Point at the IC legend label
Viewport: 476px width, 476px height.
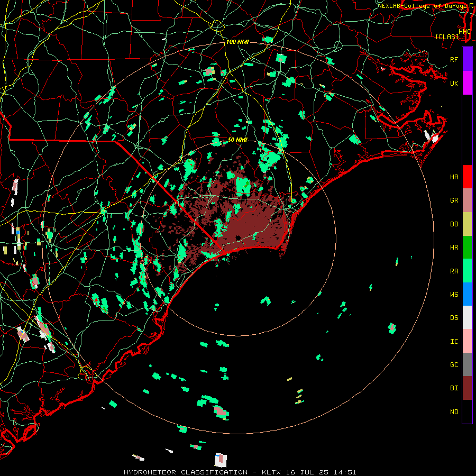click(454, 341)
